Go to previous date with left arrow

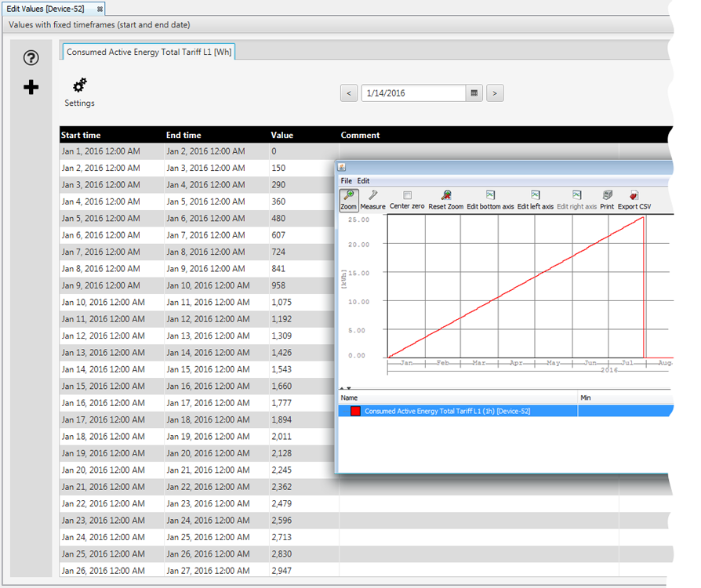349,93
